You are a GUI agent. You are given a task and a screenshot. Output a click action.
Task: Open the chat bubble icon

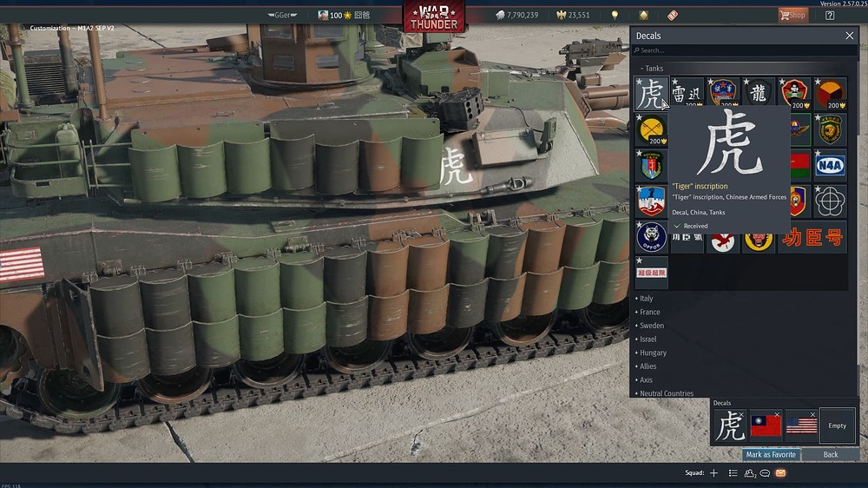765,473
